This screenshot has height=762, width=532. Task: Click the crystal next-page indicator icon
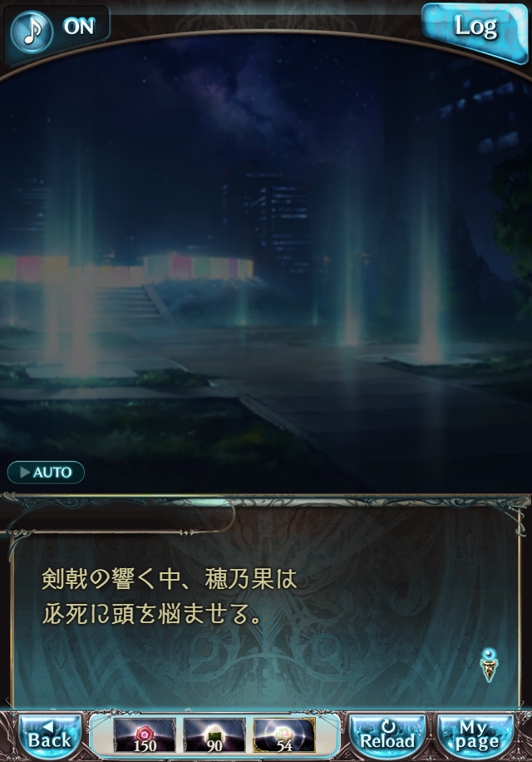coord(489,665)
